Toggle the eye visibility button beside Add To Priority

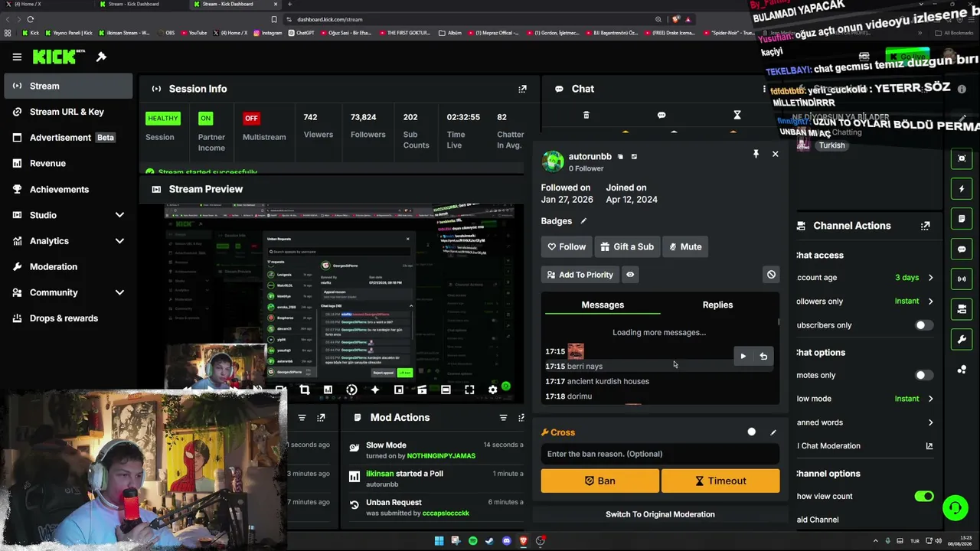coord(630,275)
